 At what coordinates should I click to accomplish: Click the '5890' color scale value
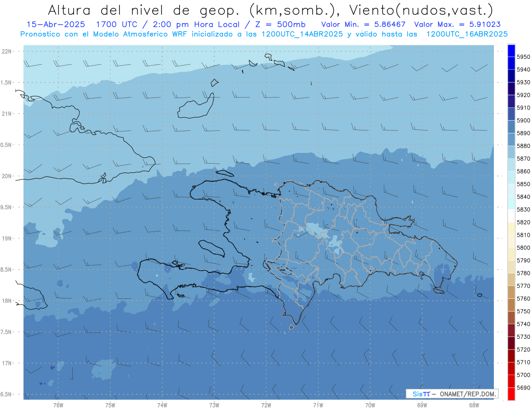coord(523,133)
